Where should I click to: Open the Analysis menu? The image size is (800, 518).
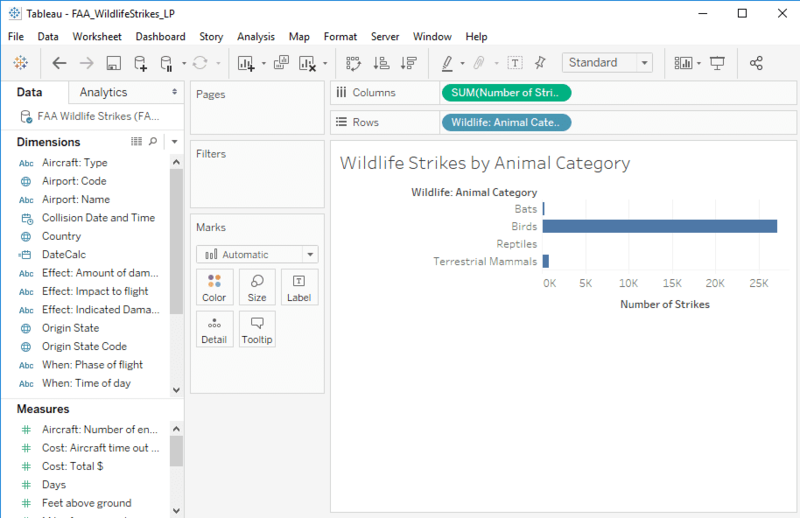click(256, 37)
